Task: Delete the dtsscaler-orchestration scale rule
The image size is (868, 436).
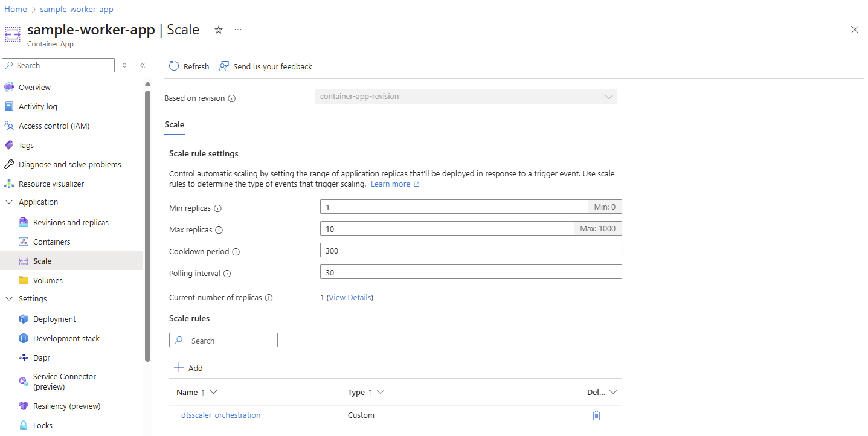Action: (596, 415)
